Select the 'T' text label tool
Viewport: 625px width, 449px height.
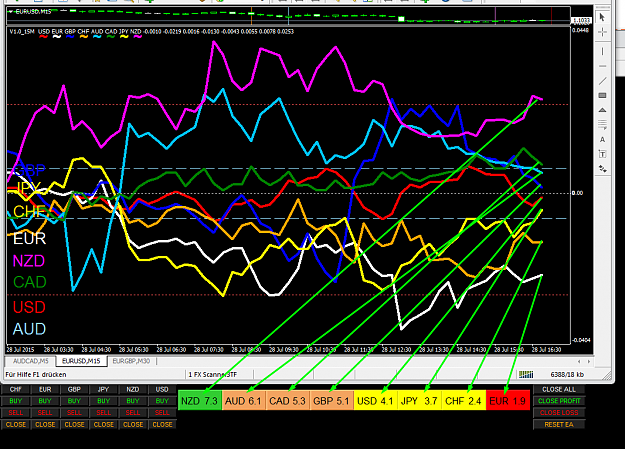[602, 154]
